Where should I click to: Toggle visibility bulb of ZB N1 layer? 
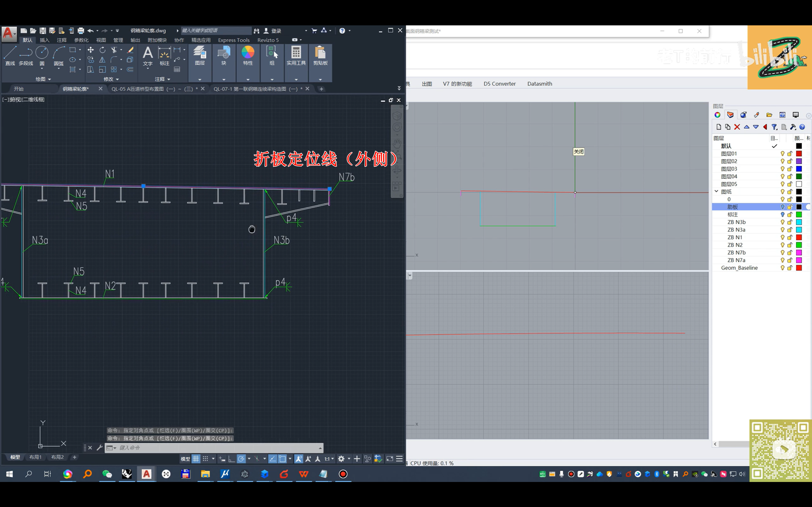(x=783, y=237)
